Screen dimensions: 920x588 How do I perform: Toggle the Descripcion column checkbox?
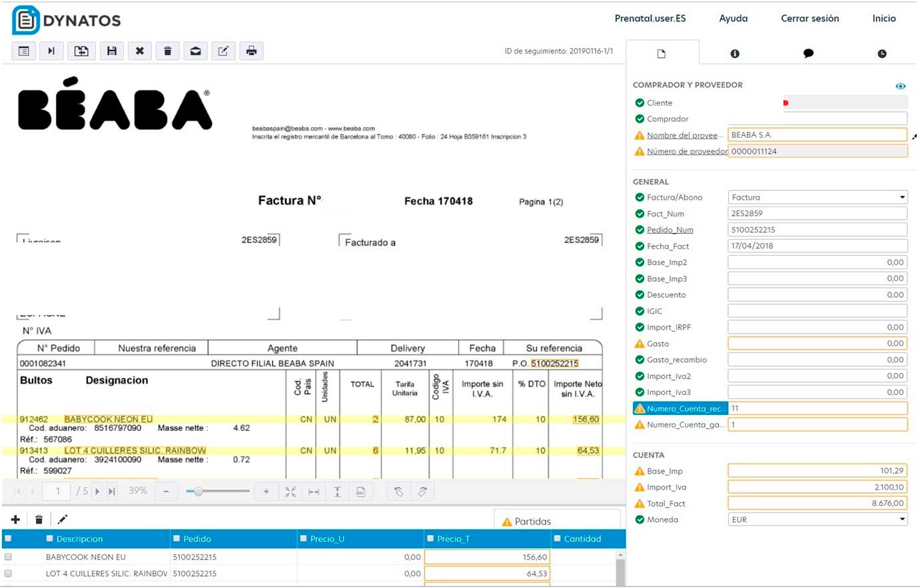tap(50, 538)
